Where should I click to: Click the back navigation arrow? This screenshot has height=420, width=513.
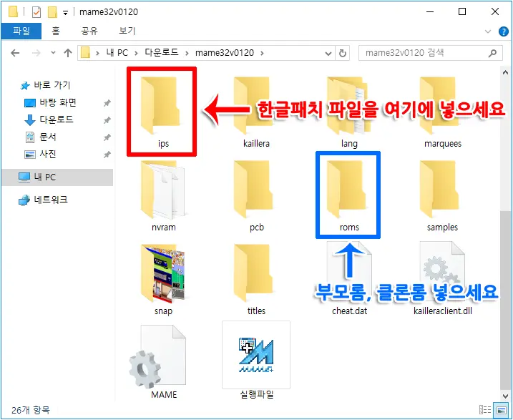15,53
